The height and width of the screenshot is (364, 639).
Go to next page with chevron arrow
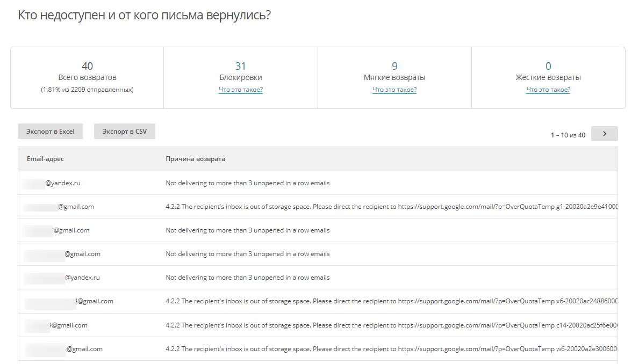[604, 134]
